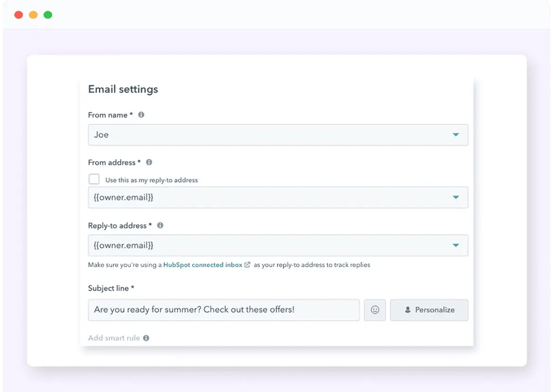Select Add smart rule
553x392 pixels.
(x=113, y=338)
